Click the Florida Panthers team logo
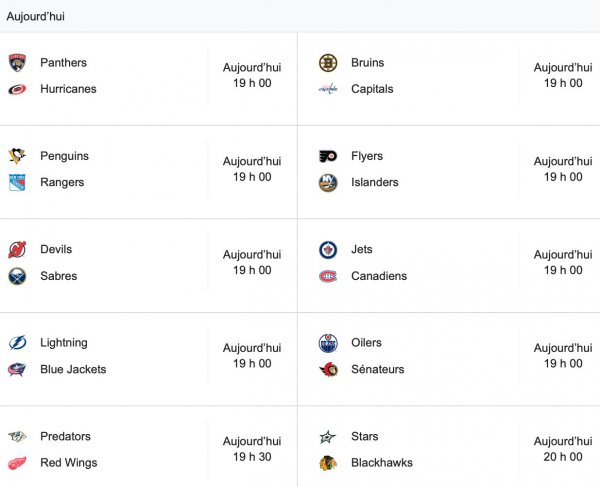This screenshot has width=600, height=487. 17,62
